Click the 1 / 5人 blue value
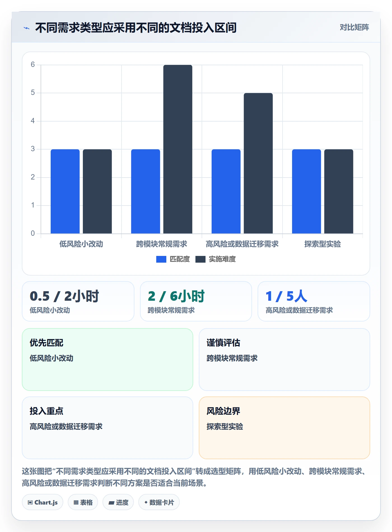Viewport: 392px width, 532px height. pyautogui.click(x=286, y=296)
